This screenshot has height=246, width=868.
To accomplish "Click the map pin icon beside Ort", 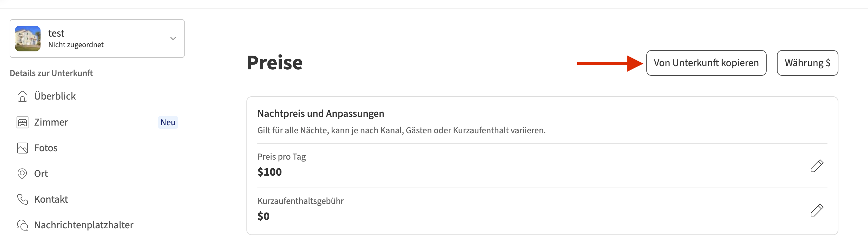I will click(x=22, y=174).
